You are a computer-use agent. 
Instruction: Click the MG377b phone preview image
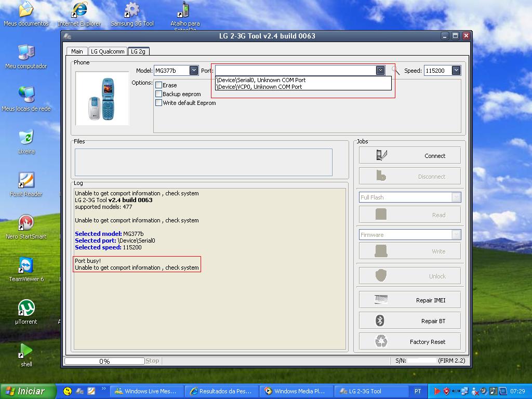pos(102,98)
